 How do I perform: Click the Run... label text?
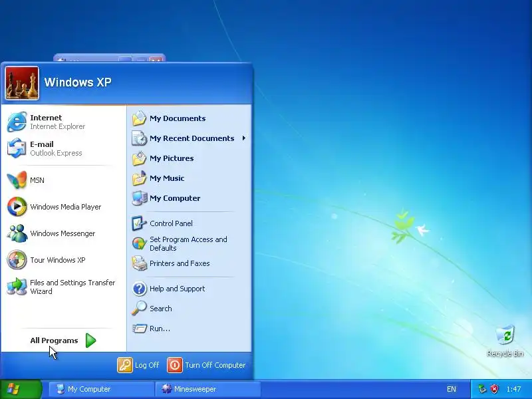(160, 329)
